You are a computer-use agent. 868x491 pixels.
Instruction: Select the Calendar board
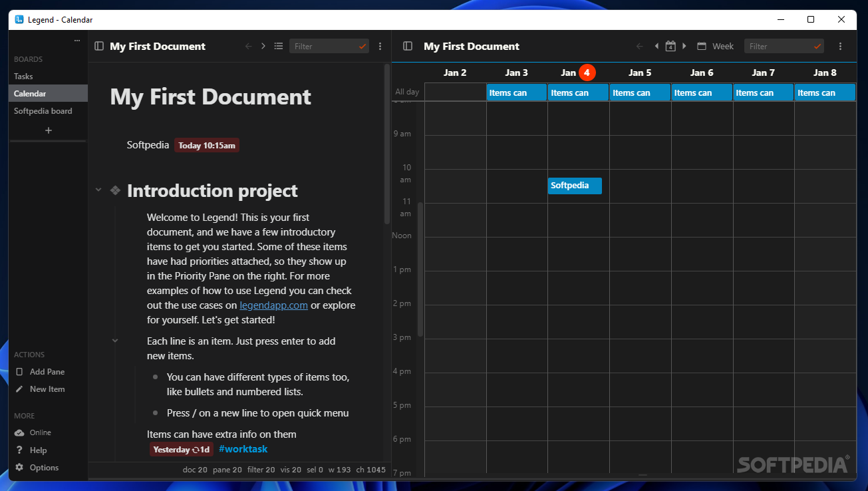[x=48, y=94]
